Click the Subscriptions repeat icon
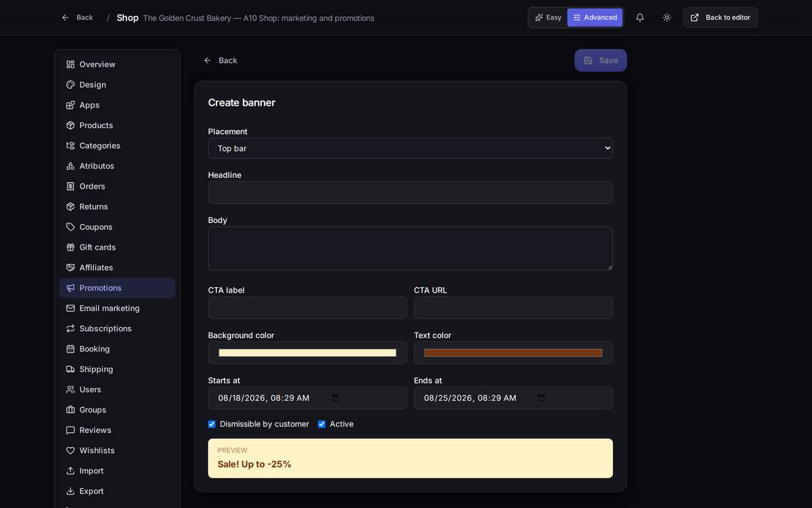 pyautogui.click(x=70, y=329)
